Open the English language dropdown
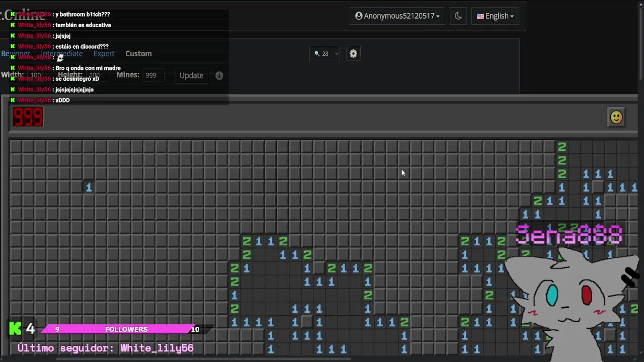Image resolution: width=644 pixels, height=362 pixels. pos(495,16)
